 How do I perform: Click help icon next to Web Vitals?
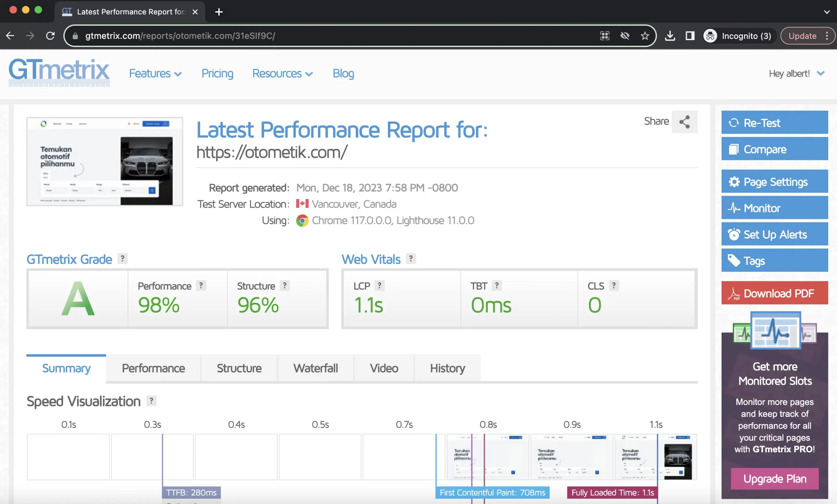point(411,259)
